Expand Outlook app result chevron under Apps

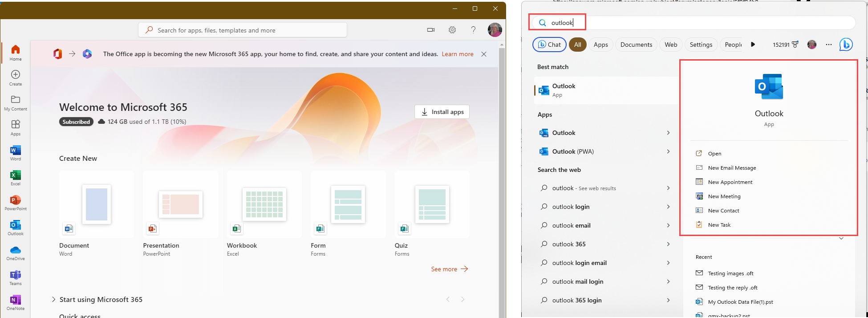click(668, 133)
